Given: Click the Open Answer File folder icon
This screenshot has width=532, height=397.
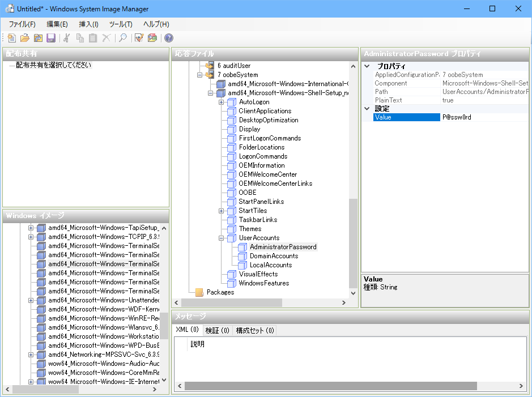Looking at the screenshot, I should 25,38.
